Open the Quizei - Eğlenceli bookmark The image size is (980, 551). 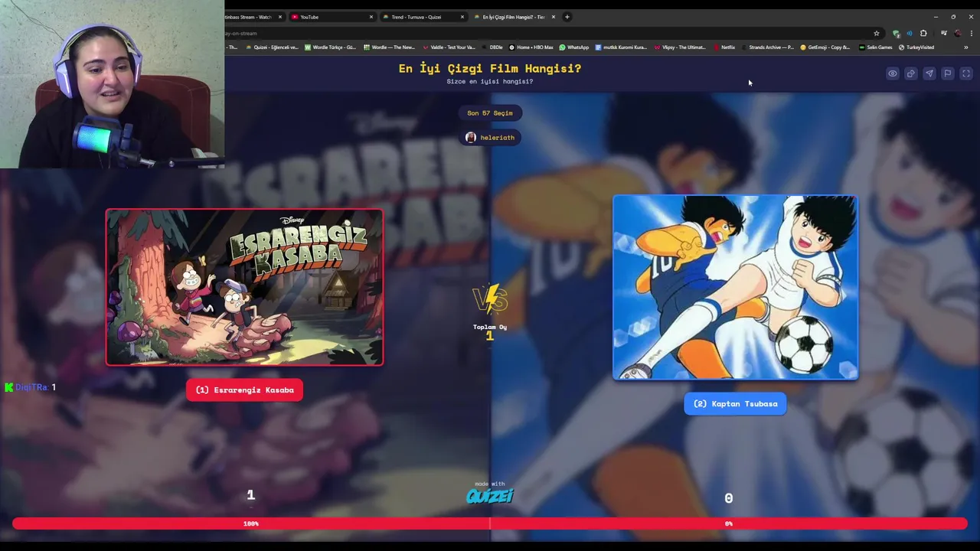(x=271, y=47)
